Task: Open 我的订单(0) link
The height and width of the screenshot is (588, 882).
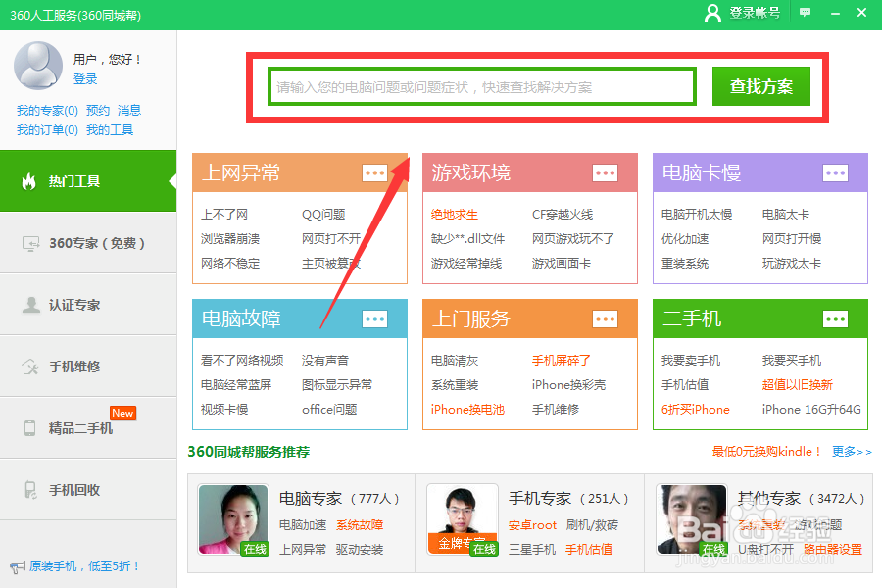Action: click(47, 130)
